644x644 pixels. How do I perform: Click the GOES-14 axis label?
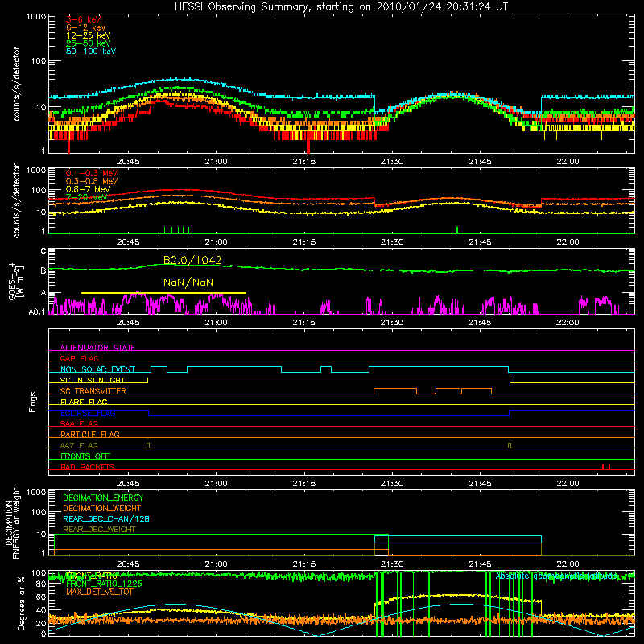click(15, 282)
